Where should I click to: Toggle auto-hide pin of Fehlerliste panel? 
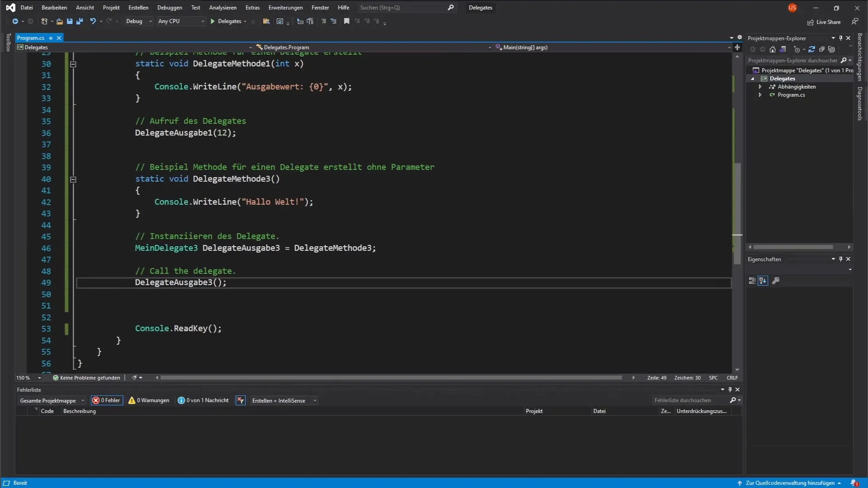[x=730, y=389]
